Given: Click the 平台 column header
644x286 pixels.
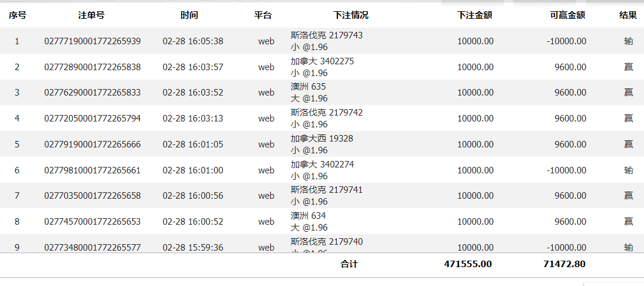Looking at the screenshot, I should coord(263,15).
